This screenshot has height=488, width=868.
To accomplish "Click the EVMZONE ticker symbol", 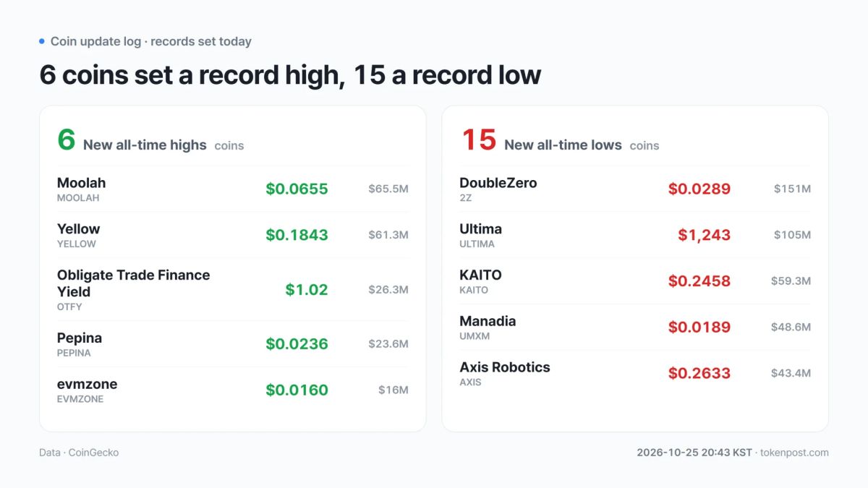I will (x=80, y=399).
